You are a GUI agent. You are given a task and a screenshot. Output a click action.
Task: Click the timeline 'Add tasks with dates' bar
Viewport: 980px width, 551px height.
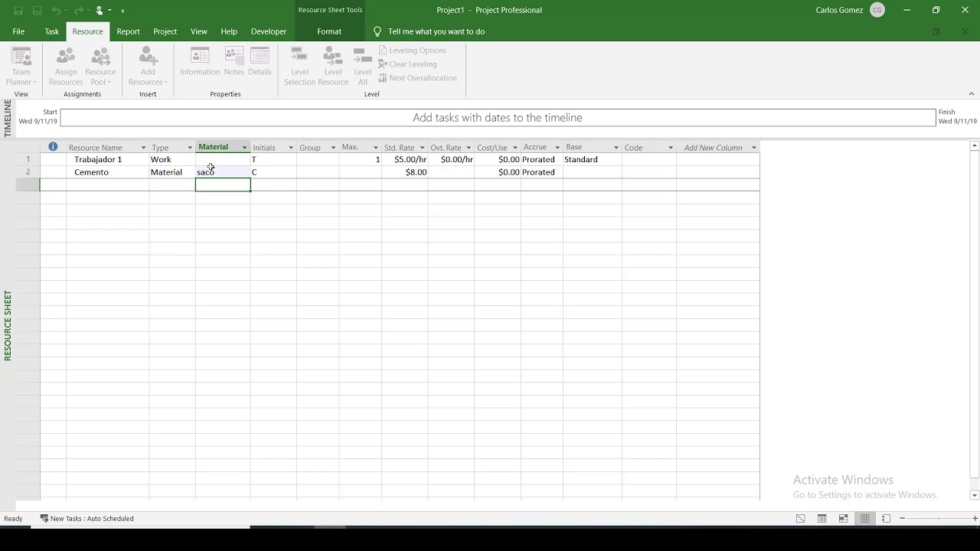click(x=498, y=118)
